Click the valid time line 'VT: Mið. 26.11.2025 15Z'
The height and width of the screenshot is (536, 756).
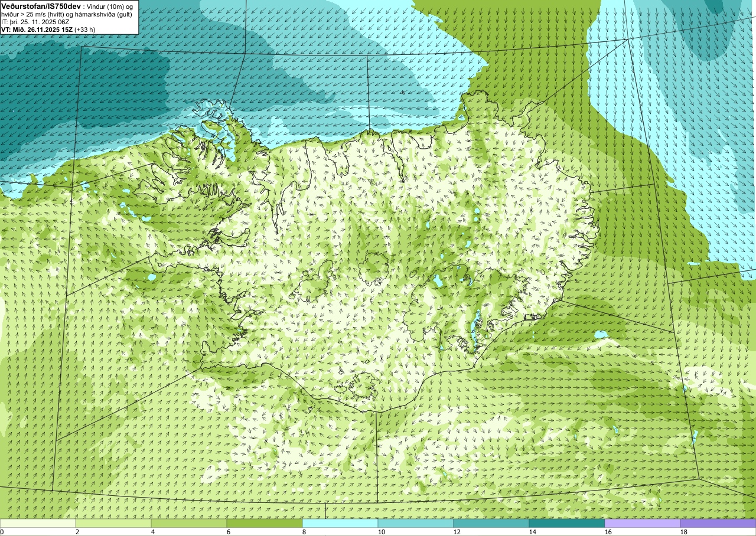pos(37,29)
